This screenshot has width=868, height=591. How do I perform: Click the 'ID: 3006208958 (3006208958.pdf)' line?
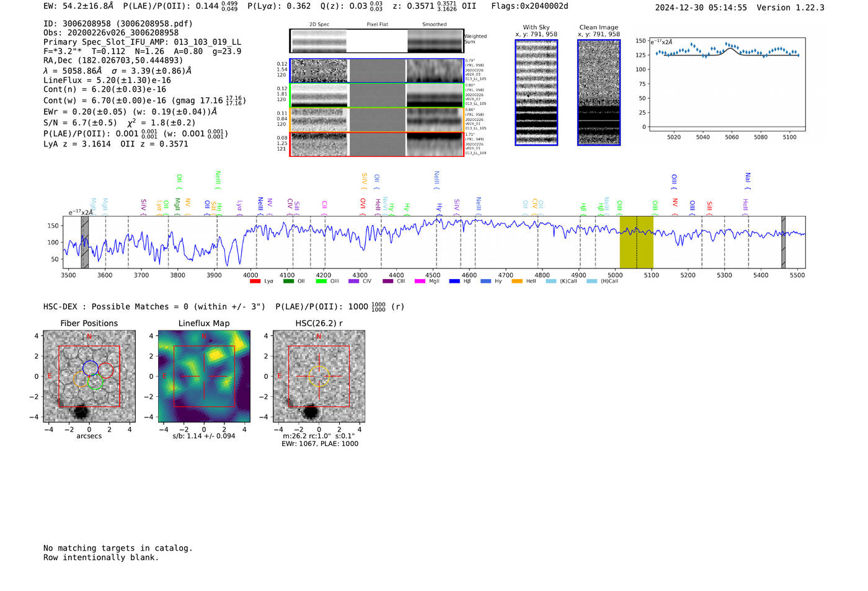coord(118,24)
